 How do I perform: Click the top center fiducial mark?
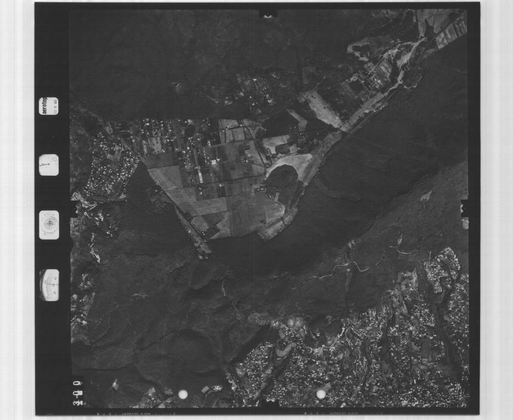268,15
